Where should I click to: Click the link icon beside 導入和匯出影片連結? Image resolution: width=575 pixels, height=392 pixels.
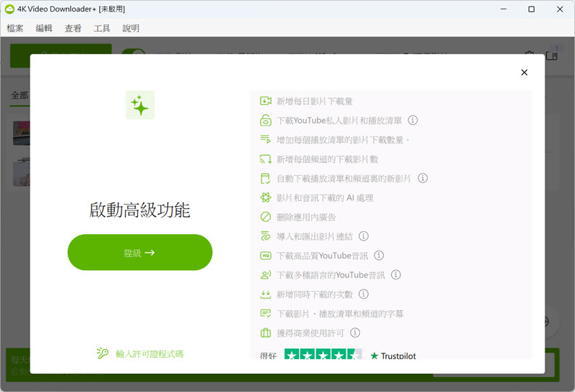click(265, 236)
